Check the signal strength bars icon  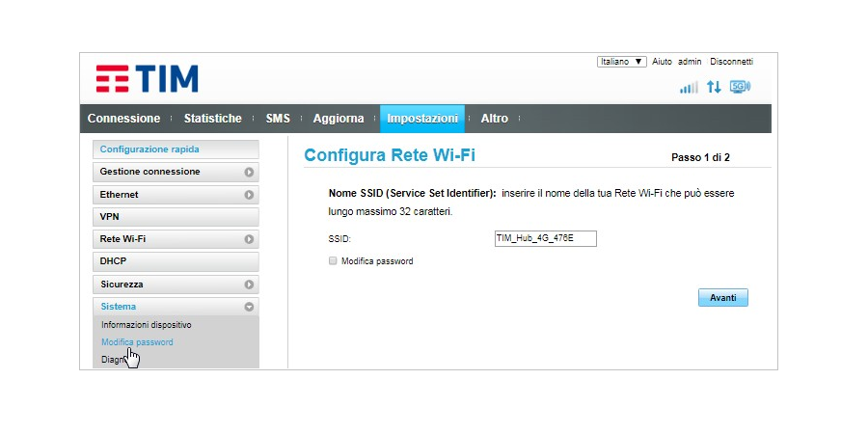(x=690, y=88)
